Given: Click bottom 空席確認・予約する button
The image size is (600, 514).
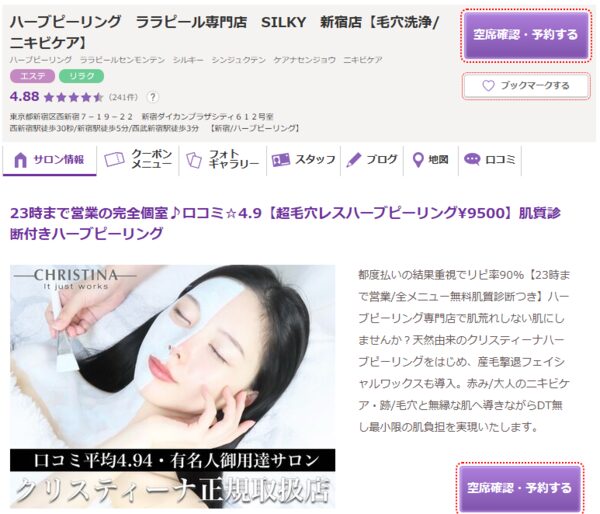Looking at the screenshot, I should [520, 488].
